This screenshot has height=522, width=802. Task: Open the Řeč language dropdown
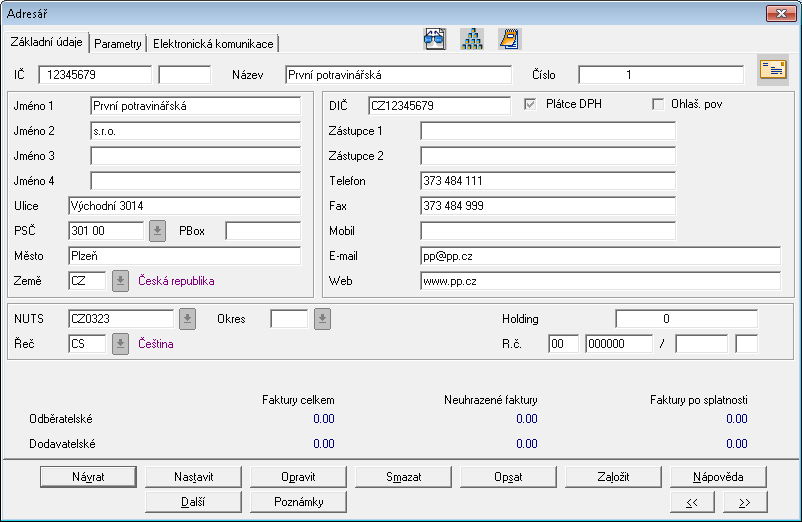pos(121,344)
